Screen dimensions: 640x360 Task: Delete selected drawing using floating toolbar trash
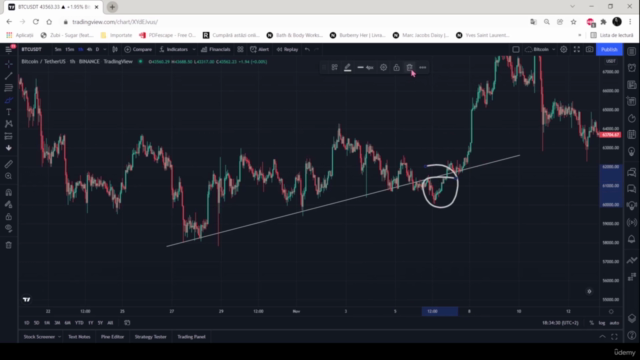coord(409,67)
